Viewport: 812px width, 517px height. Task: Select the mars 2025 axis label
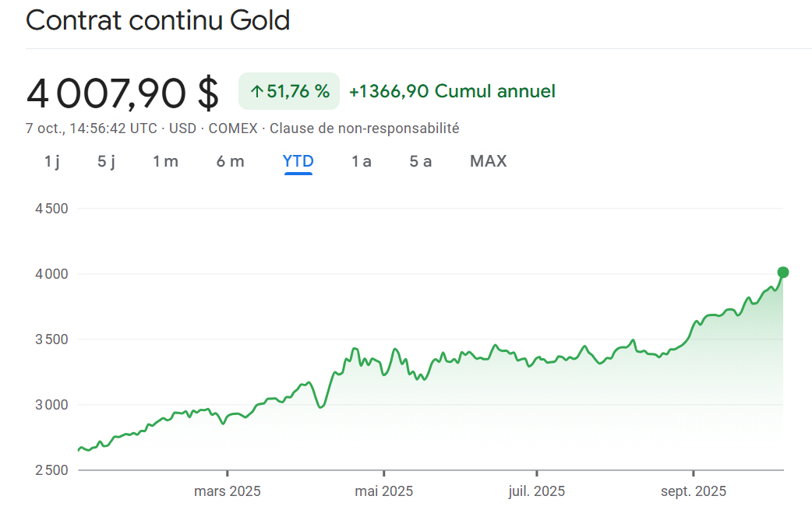tap(228, 491)
